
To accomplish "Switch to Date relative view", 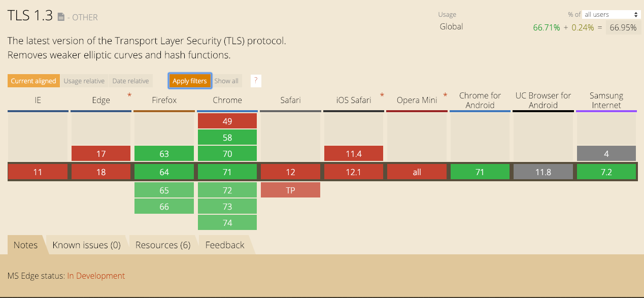I will tap(130, 81).
